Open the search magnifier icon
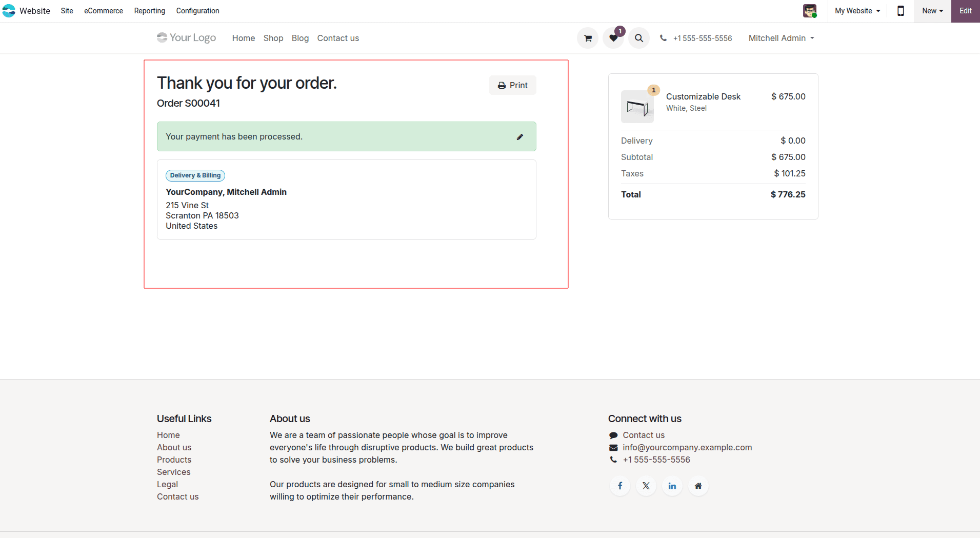The height and width of the screenshot is (538, 980). (639, 38)
